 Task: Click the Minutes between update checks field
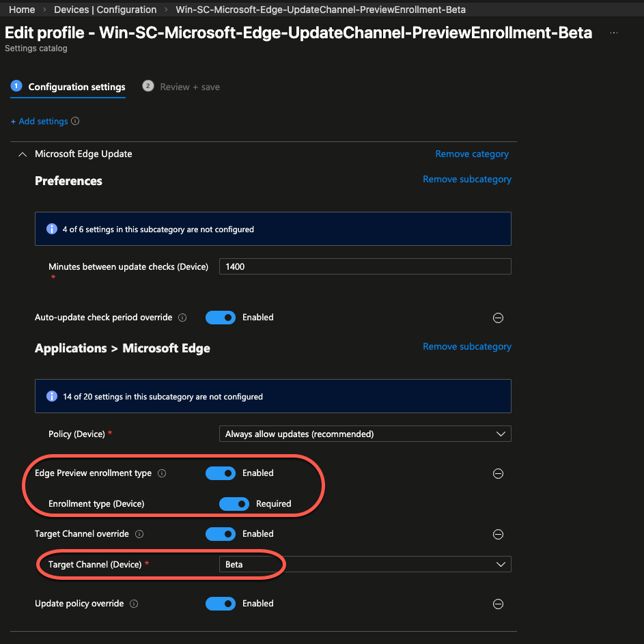click(365, 267)
